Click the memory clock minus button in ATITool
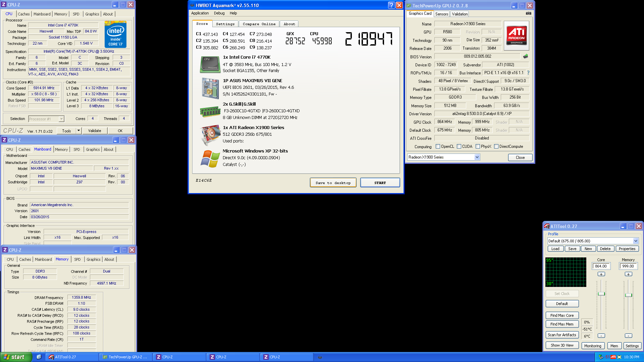This screenshot has width=644, height=362. (629, 336)
